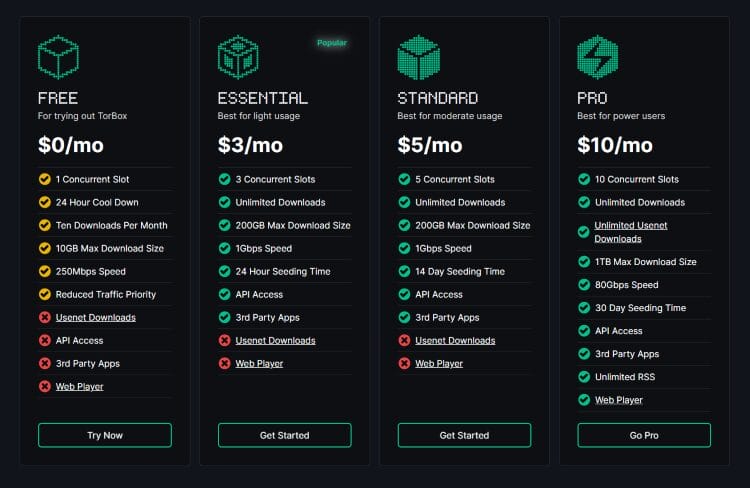Click green check beside 80Gbps Speed
The width and height of the screenshot is (750, 488).
(x=584, y=284)
